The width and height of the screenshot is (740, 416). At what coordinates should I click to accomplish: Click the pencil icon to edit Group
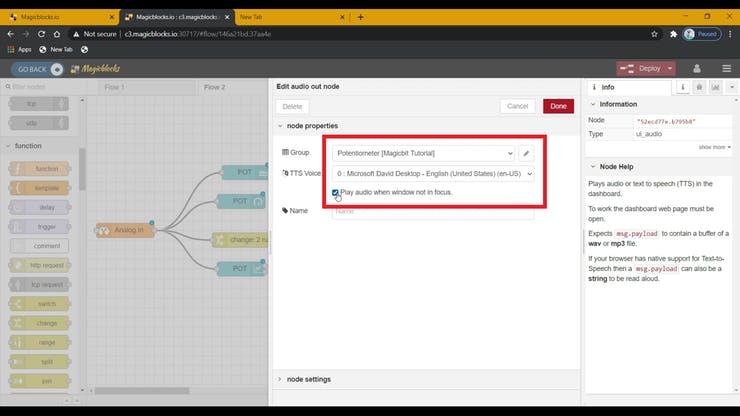[x=527, y=153]
